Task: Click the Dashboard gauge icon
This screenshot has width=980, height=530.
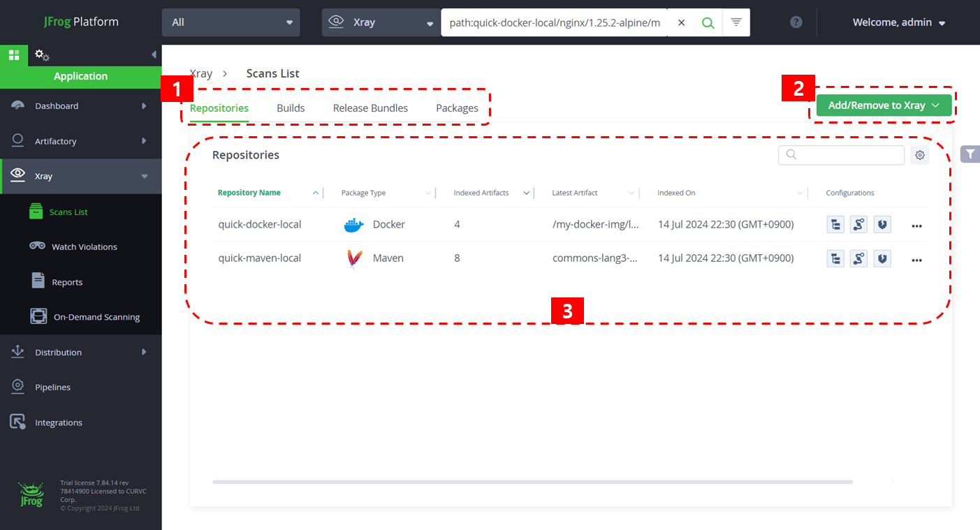Action: [18, 106]
